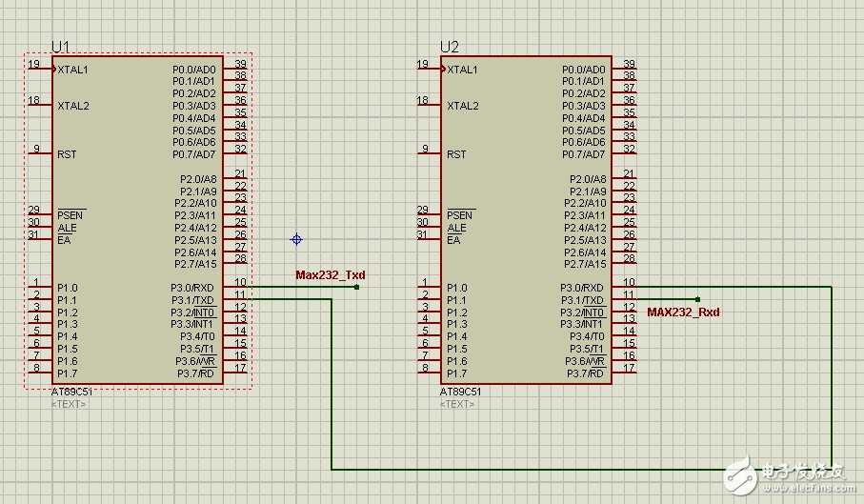Select the U1 component reference label
The height and width of the screenshot is (504, 864).
pos(60,47)
